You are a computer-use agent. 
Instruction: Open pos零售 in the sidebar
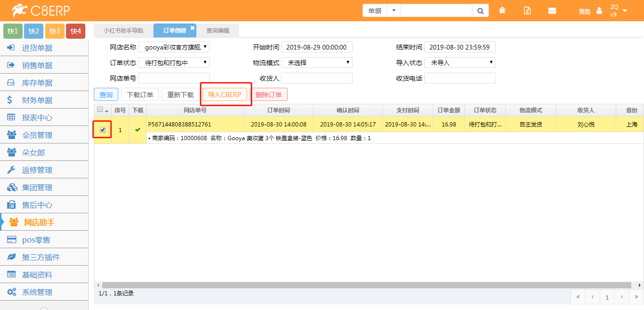click(x=36, y=240)
